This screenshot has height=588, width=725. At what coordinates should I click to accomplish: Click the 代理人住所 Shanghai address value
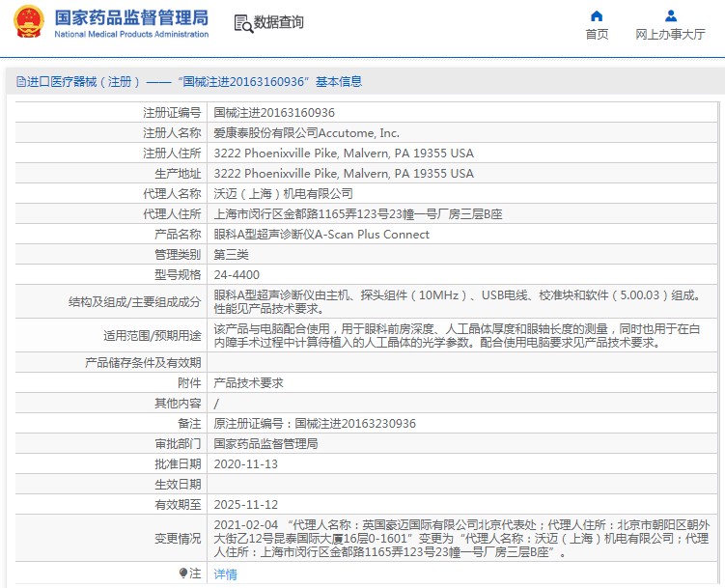click(x=358, y=214)
